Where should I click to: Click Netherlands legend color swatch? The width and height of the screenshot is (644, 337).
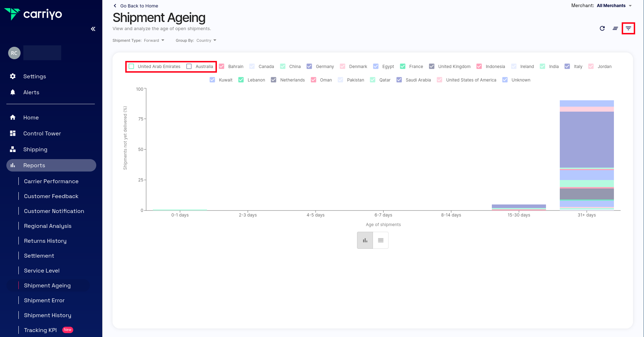274,80
